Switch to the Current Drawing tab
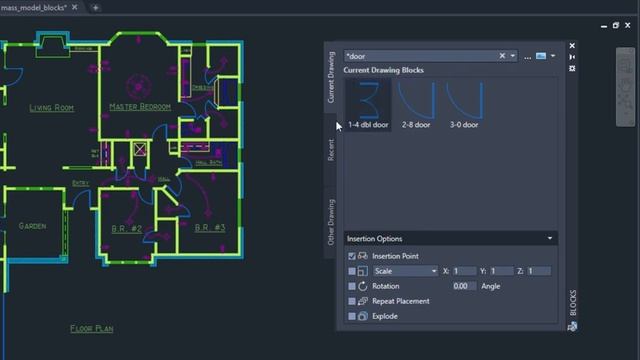The image size is (640, 360). [x=331, y=77]
